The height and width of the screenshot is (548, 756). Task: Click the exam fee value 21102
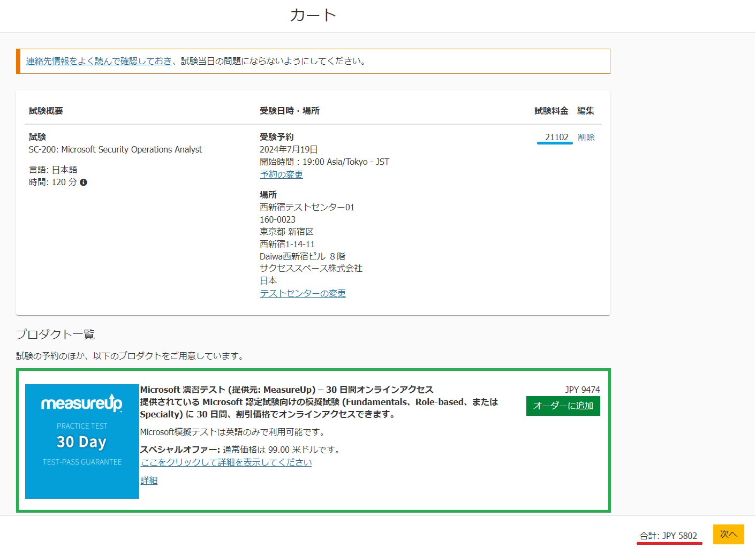[557, 138]
